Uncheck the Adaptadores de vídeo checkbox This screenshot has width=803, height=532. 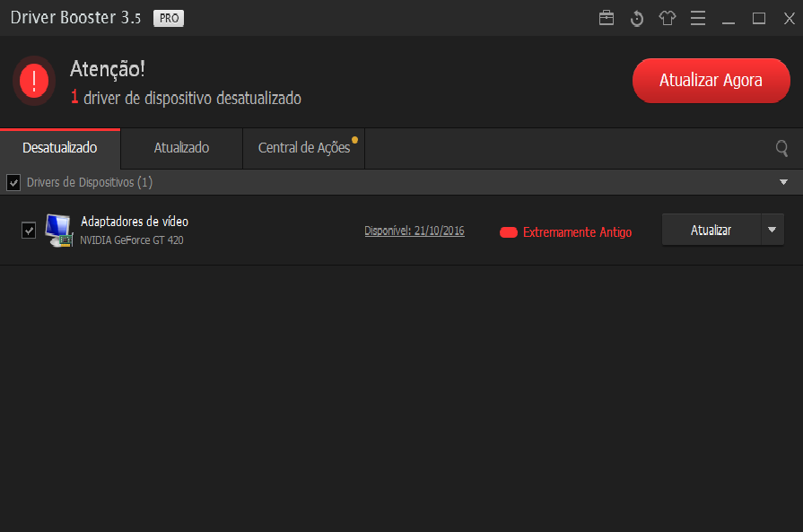pyautogui.click(x=29, y=230)
